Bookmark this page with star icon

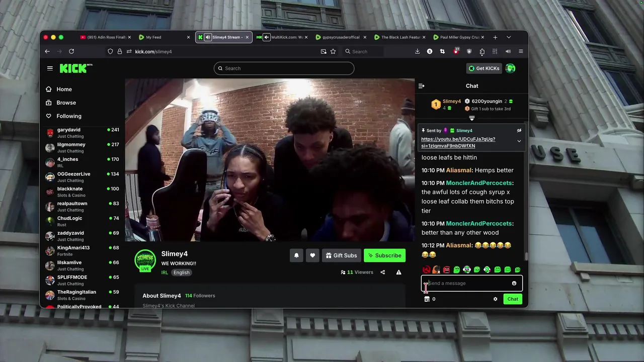333,51
